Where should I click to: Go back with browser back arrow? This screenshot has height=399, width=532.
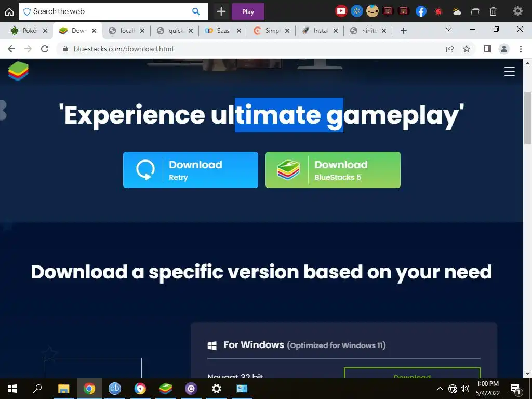11,49
